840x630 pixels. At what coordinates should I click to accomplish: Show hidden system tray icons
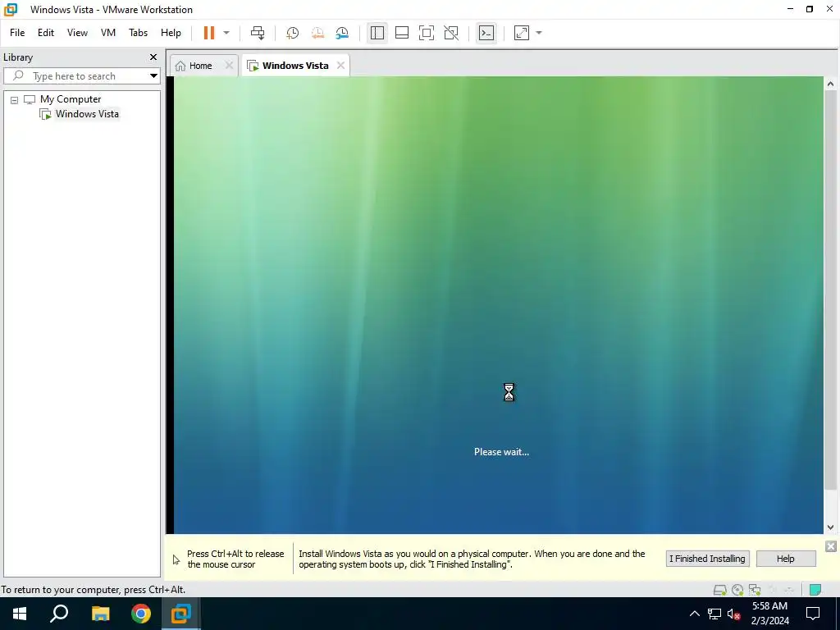[694, 614]
